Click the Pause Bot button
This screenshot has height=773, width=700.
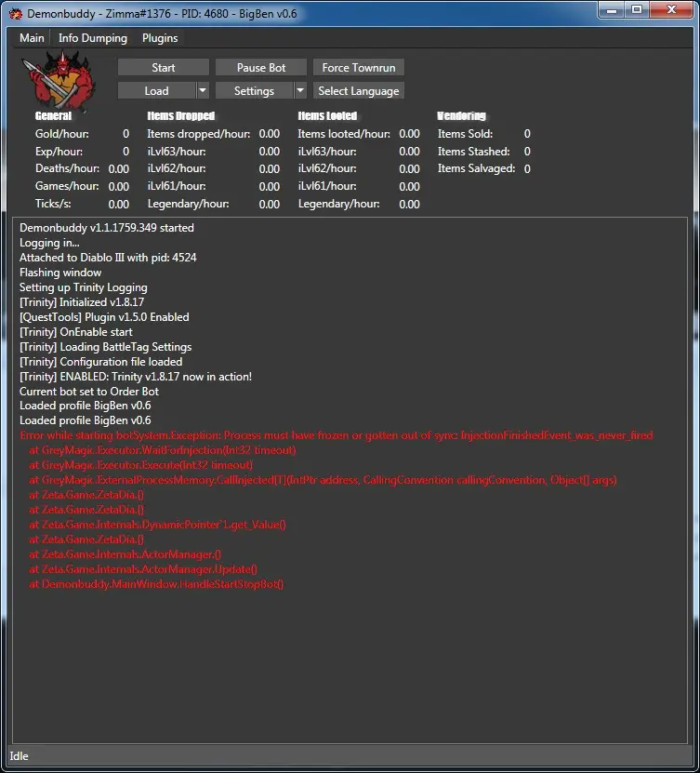click(x=261, y=68)
